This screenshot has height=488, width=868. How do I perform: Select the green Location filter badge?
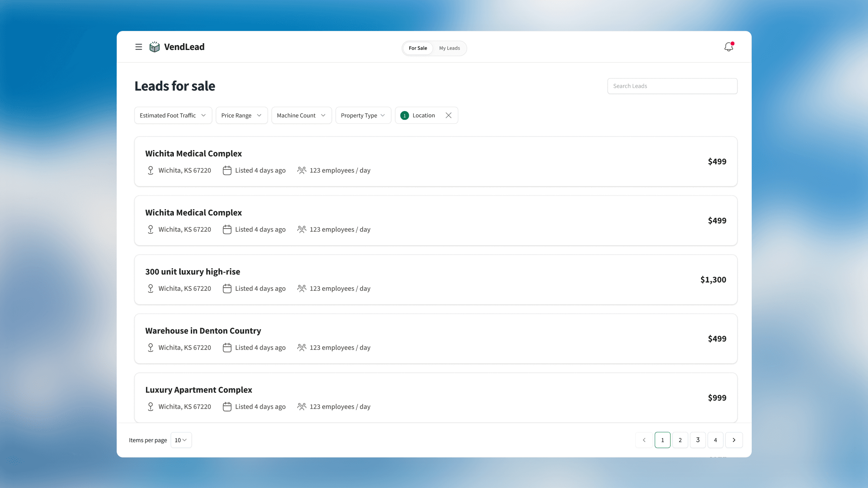coord(404,115)
